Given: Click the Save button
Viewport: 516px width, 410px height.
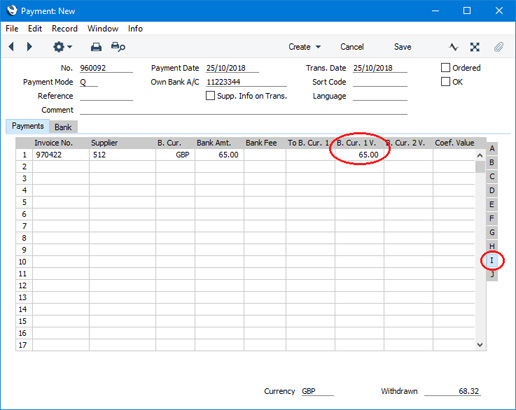Looking at the screenshot, I should coord(402,47).
